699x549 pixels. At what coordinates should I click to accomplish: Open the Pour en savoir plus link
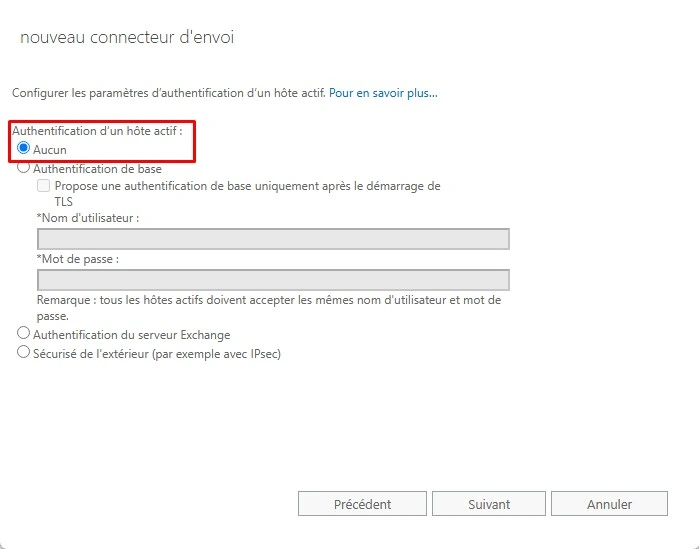(x=383, y=93)
